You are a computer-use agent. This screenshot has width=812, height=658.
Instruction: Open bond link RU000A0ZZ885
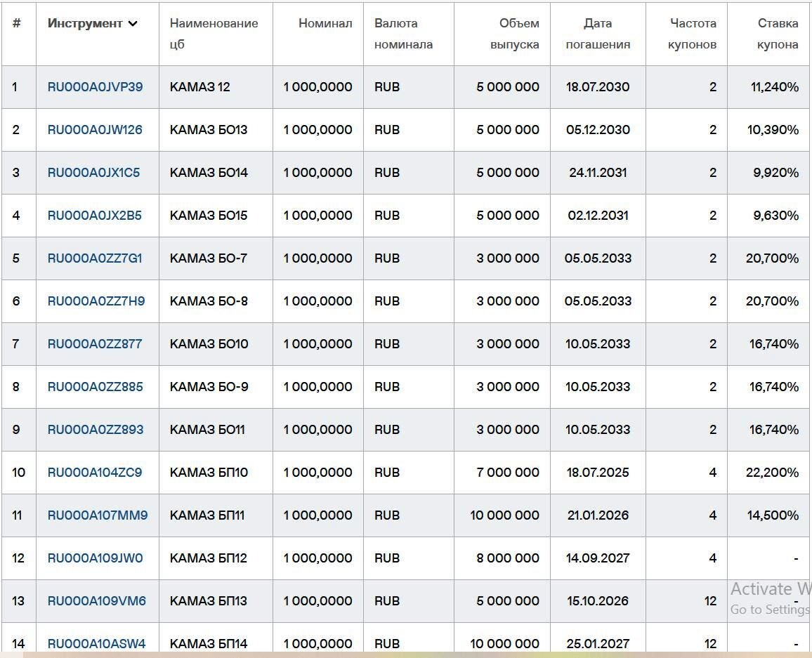tap(96, 387)
